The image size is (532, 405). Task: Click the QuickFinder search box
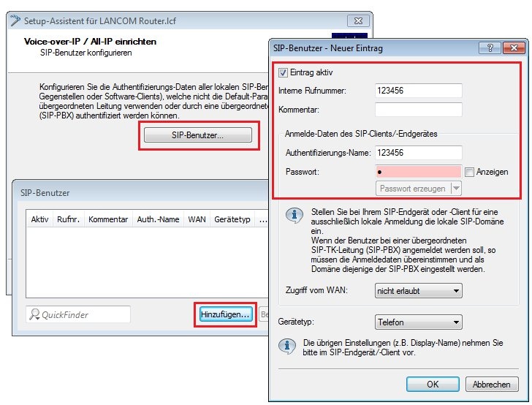click(x=78, y=314)
